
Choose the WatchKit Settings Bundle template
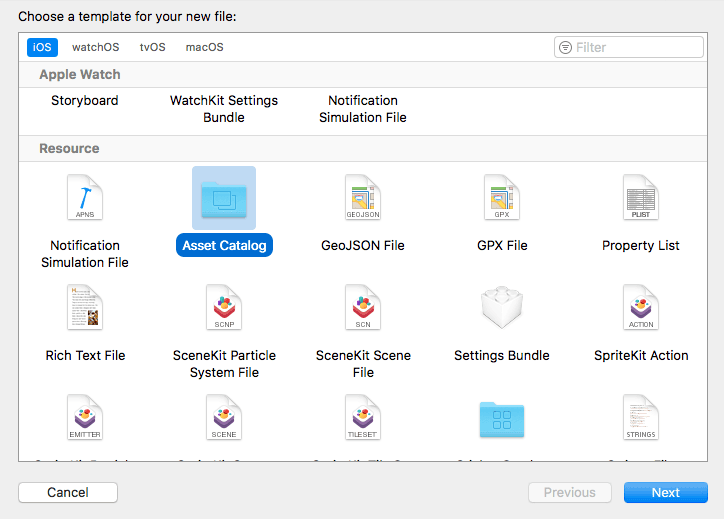[x=224, y=109]
